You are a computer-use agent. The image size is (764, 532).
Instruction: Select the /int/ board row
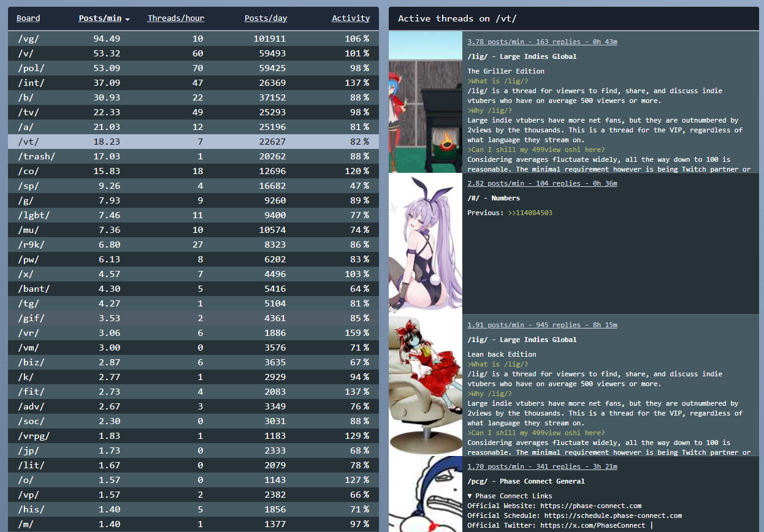[193, 83]
